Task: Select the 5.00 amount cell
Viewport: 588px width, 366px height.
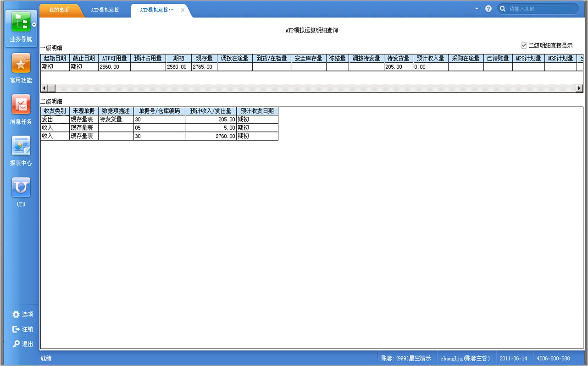Action: click(211, 128)
